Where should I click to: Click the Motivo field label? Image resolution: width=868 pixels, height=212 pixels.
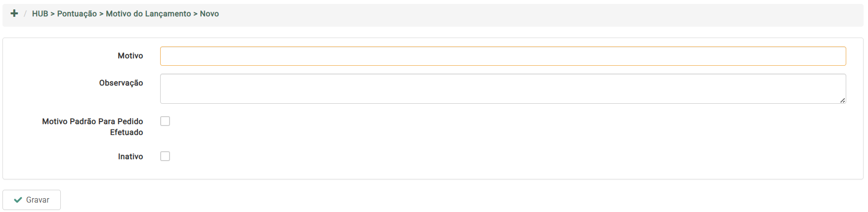click(130, 56)
